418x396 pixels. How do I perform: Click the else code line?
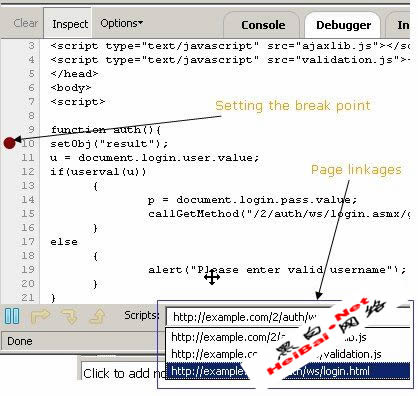[x=64, y=242]
